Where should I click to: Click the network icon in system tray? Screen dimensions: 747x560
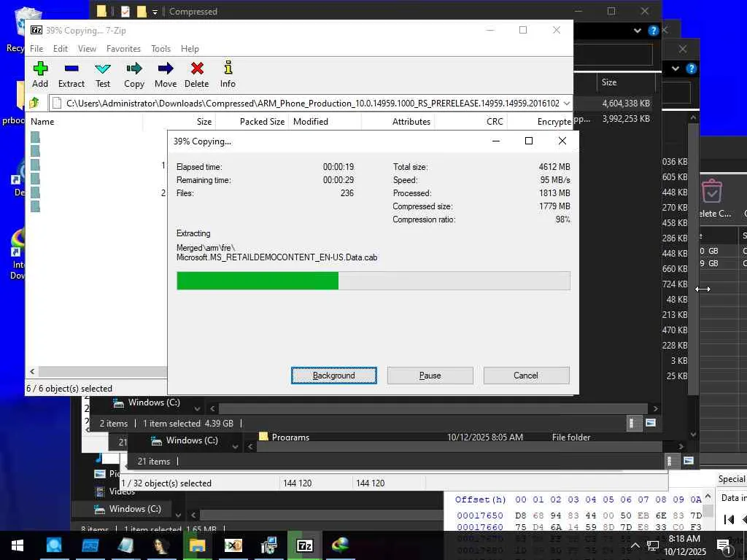[x=652, y=545]
